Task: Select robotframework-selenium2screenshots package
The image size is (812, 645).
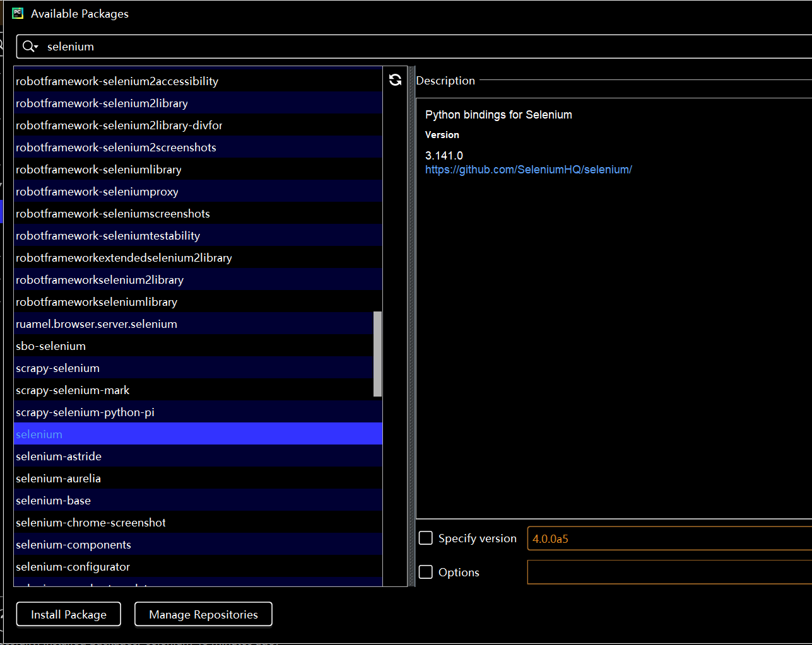Action: click(x=198, y=147)
